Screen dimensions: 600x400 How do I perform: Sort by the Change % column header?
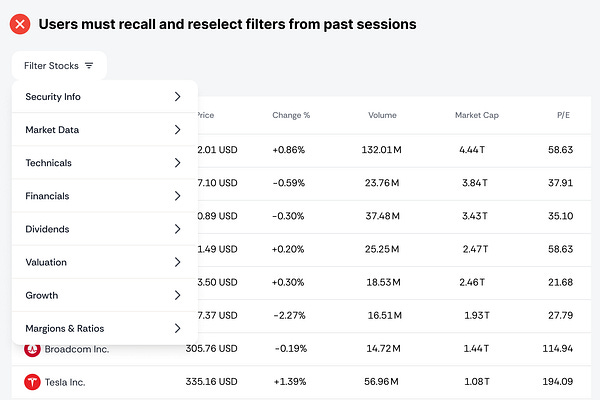291,115
